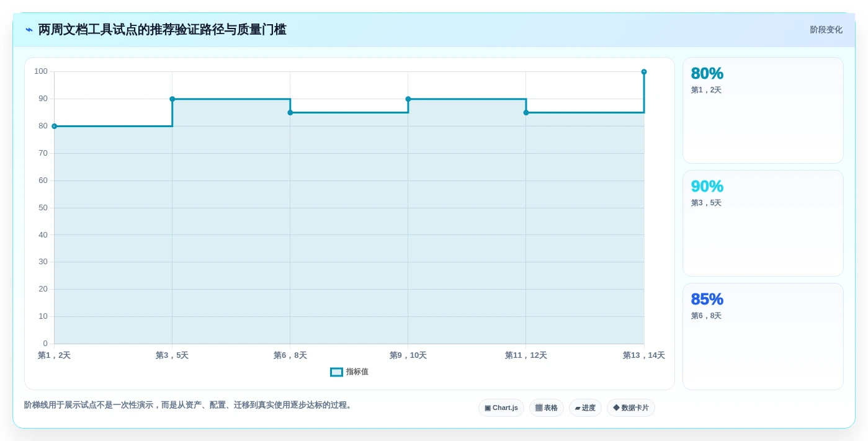Click x-axis label 第9，10天

click(x=408, y=355)
